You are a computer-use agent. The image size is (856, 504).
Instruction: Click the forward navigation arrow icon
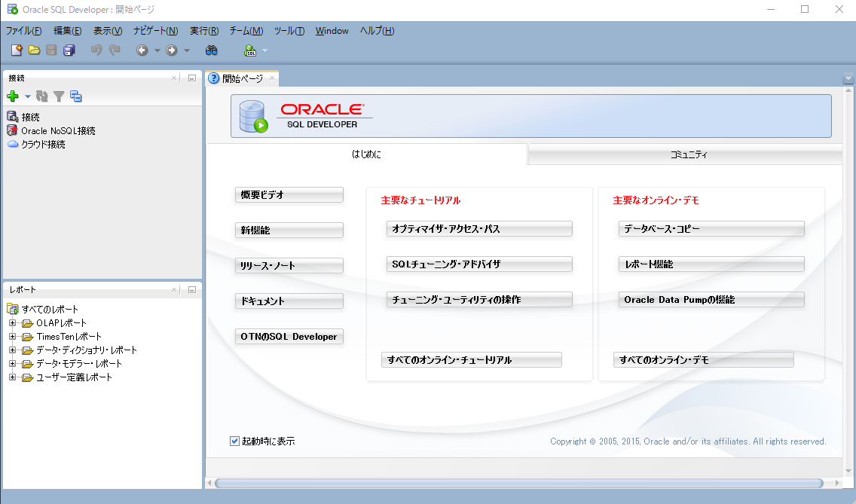171,50
